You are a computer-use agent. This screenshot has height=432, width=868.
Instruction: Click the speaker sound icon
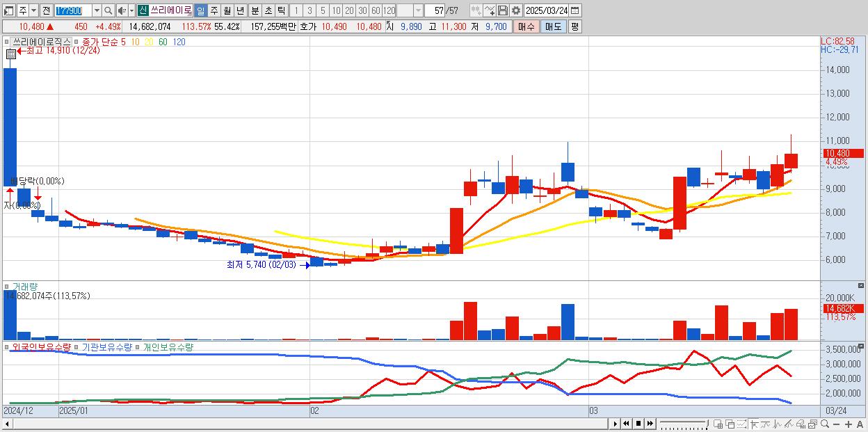[122, 10]
